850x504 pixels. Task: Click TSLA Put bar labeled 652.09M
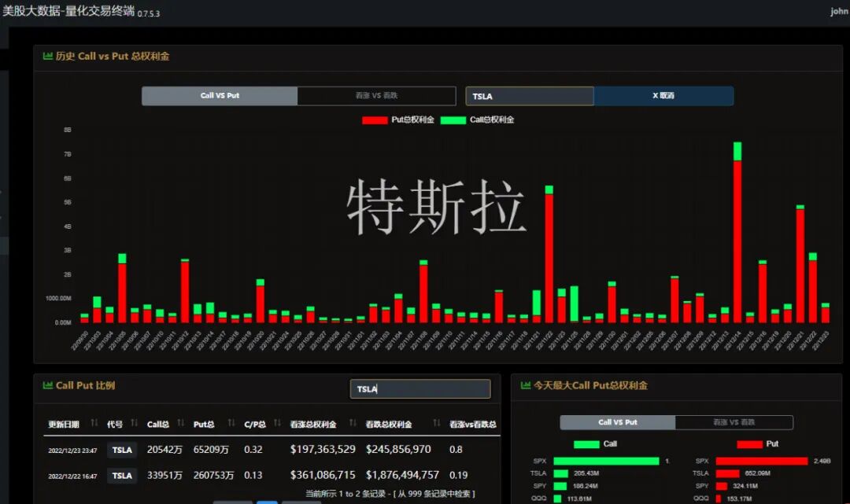pos(727,473)
